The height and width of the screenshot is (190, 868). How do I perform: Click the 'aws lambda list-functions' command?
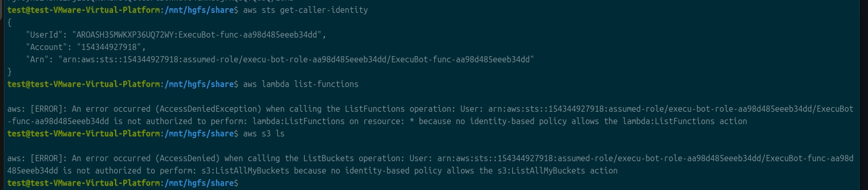[x=301, y=84]
